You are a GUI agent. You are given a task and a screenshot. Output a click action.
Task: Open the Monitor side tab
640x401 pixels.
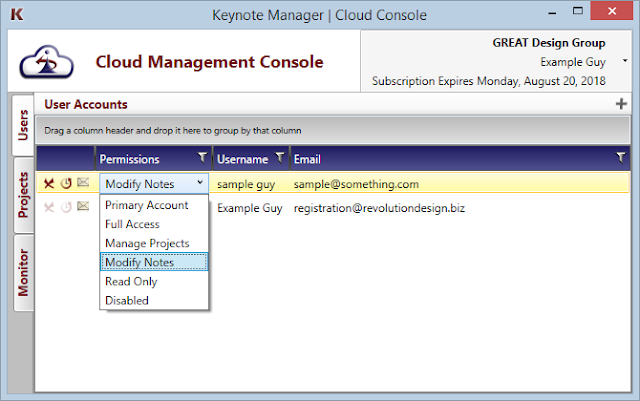point(23,273)
